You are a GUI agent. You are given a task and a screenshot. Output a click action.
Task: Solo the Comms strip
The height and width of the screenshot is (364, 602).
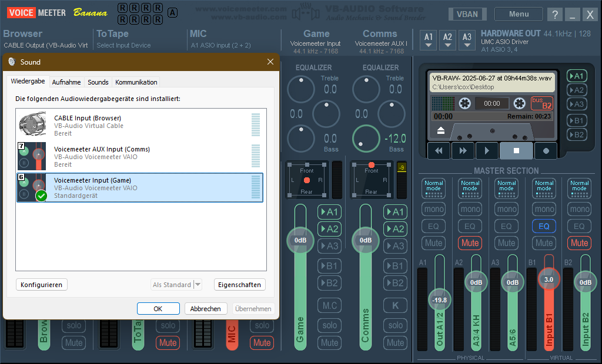396,325
